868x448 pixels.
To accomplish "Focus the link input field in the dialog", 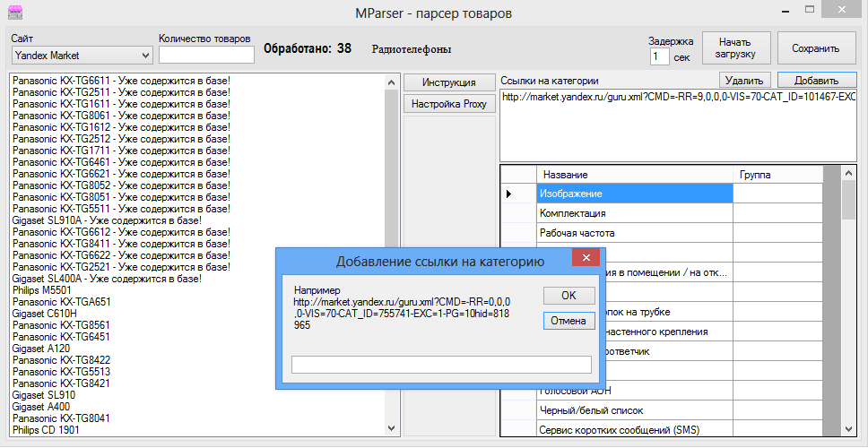I will 441,365.
